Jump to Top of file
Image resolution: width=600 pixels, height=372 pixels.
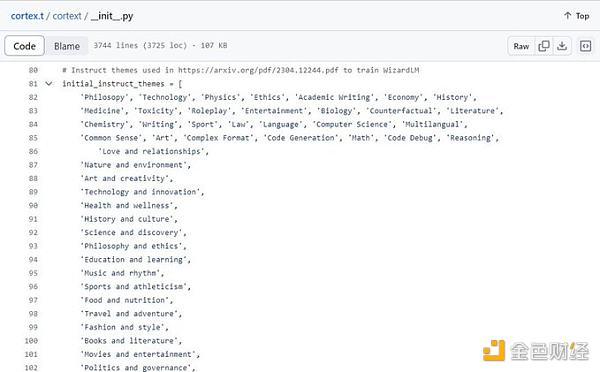coord(576,16)
